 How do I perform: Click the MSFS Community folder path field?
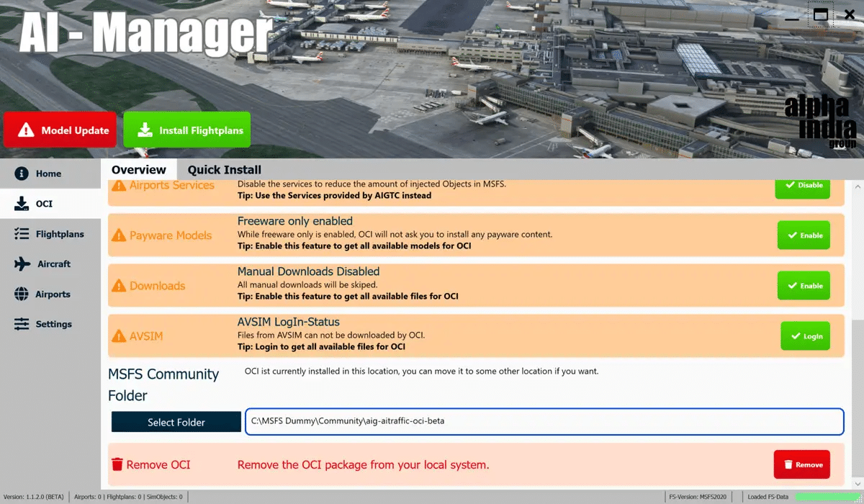click(x=544, y=421)
